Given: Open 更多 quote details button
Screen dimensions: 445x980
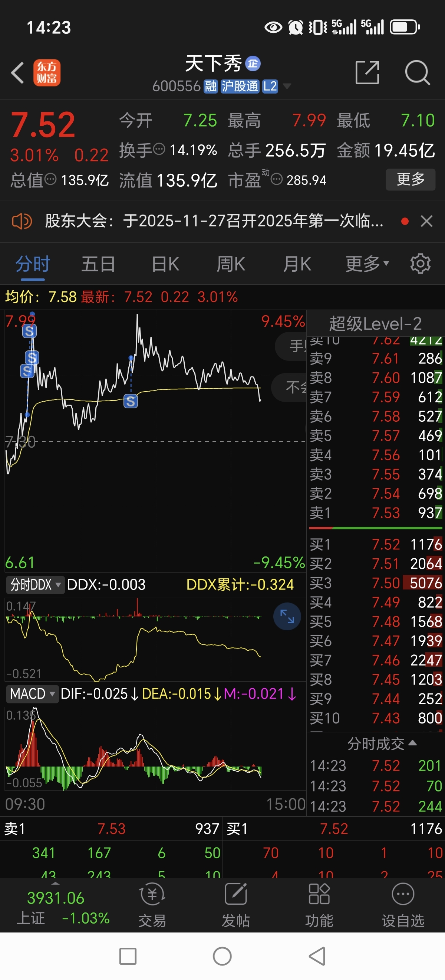Looking at the screenshot, I should pyautogui.click(x=411, y=179).
